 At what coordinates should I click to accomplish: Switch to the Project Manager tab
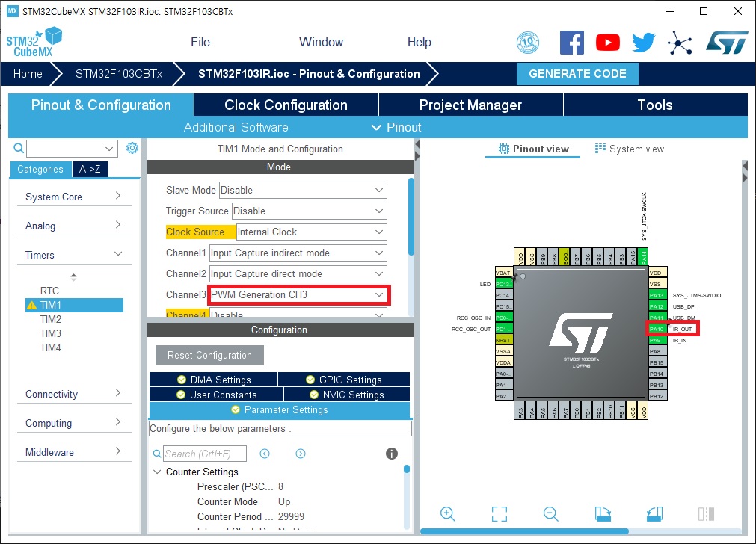[470, 105]
